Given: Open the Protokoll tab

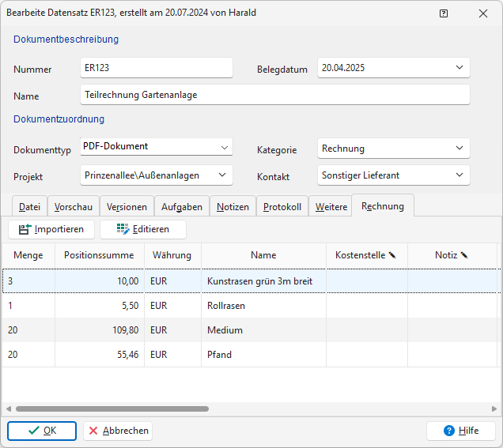Looking at the screenshot, I should pyautogui.click(x=282, y=207).
